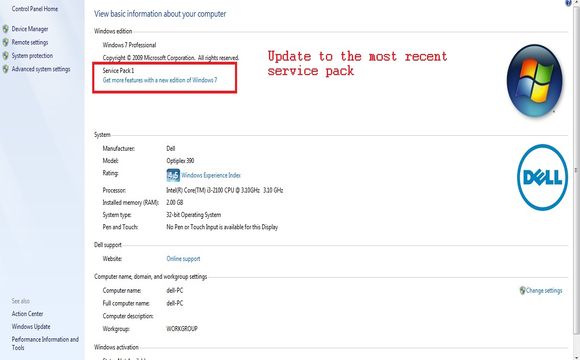Select the Service Pack 1 text
Viewport: 580px width, 360px height.
(118, 70)
